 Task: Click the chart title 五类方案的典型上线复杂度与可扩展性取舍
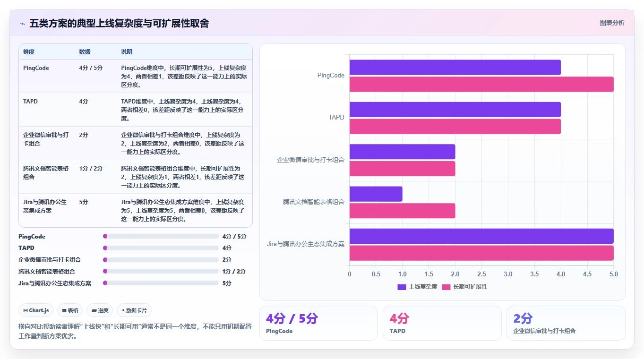coord(119,23)
